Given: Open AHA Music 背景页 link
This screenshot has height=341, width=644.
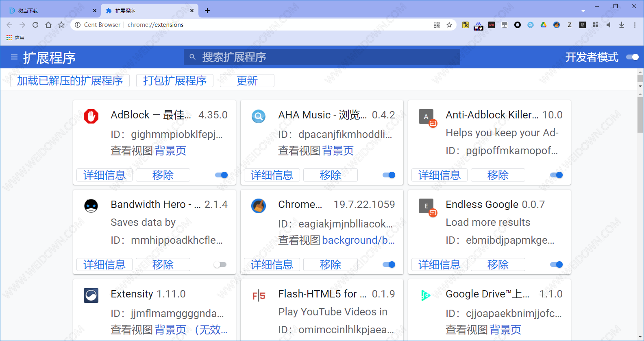Looking at the screenshot, I should pos(338,151).
